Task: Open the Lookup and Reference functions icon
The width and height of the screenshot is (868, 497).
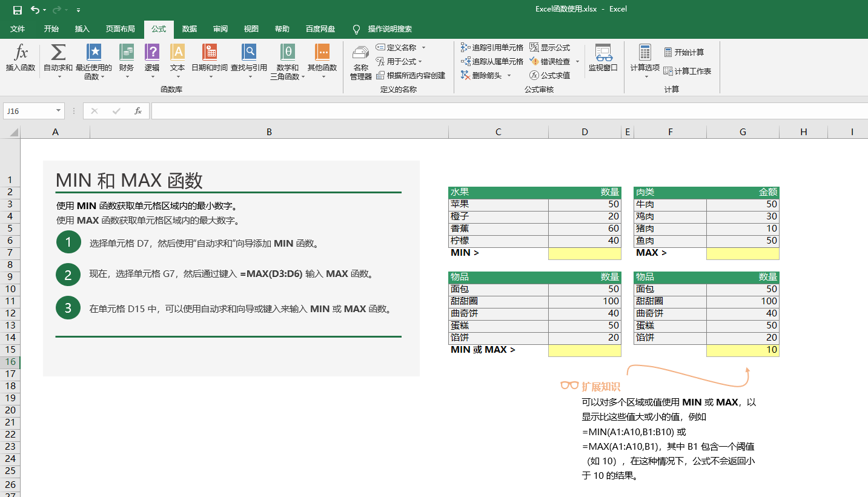Action: pyautogui.click(x=249, y=52)
